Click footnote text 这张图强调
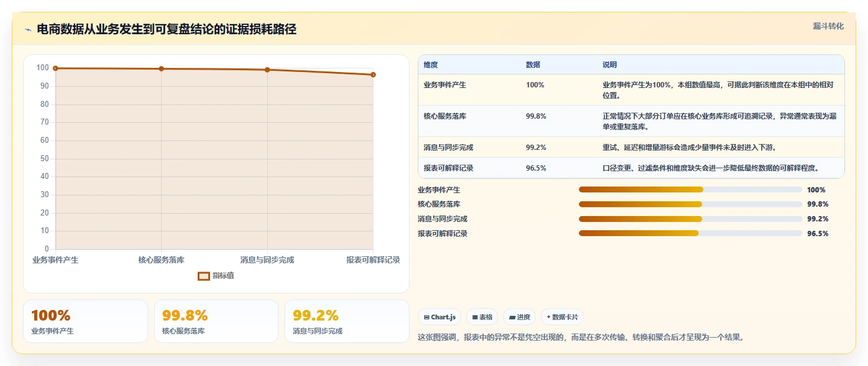This screenshot has height=366, width=868. pyautogui.click(x=581, y=338)
